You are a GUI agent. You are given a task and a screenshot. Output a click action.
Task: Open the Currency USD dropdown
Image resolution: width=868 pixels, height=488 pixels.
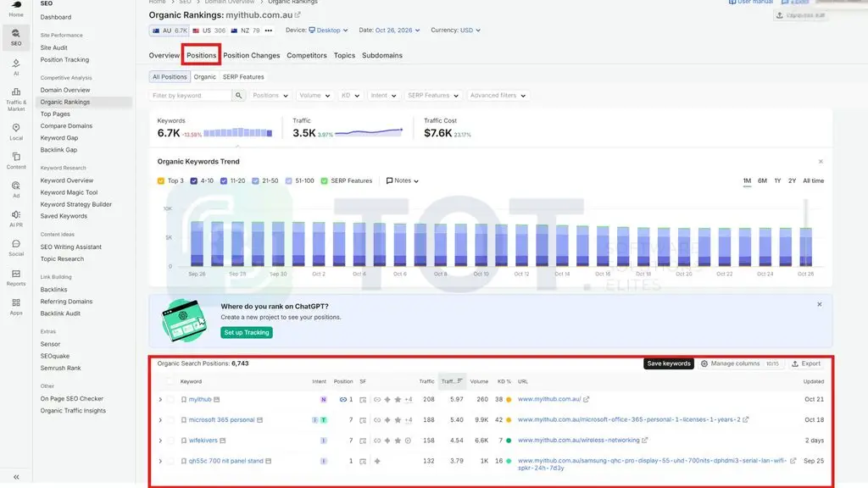click(470, 30)
